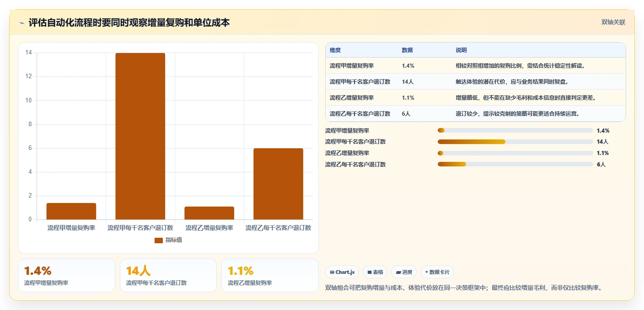Click progress bar for 流程甲增量复购率
This screenshot has width=644, height=310.
(x=515, y=130)
